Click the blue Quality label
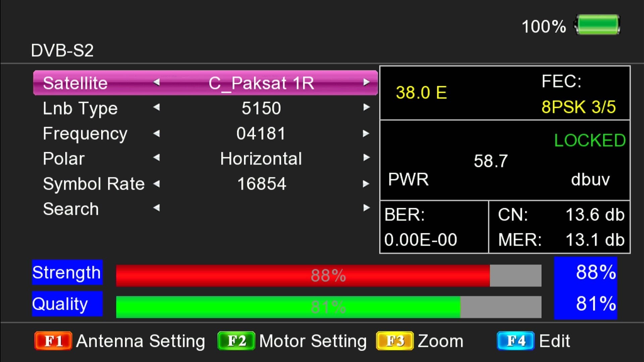The image size is (644, 362). (x=67, y=304)
